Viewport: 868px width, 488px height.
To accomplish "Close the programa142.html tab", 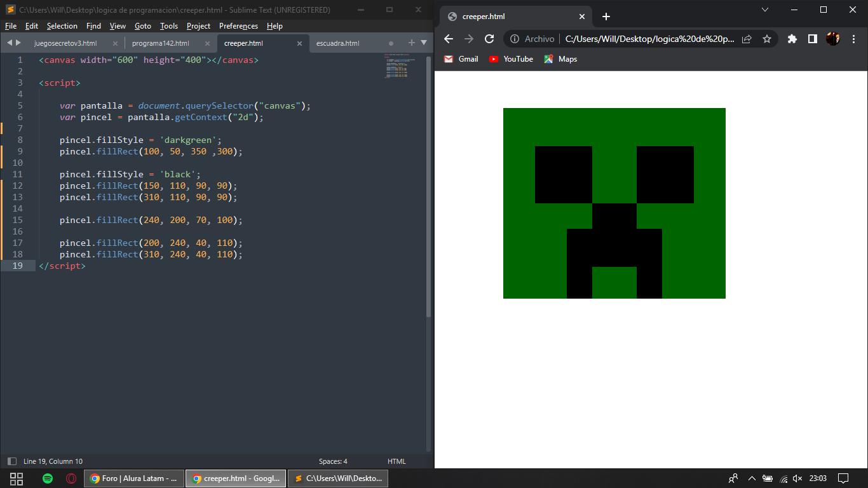I will (207, 43).
